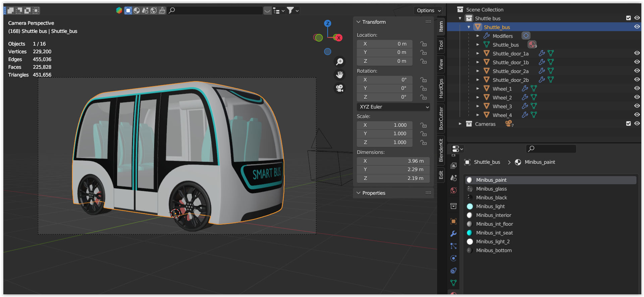Click the header search field
Image resolution: width=644 pixels, height=297 pixels.
point(215,10)
